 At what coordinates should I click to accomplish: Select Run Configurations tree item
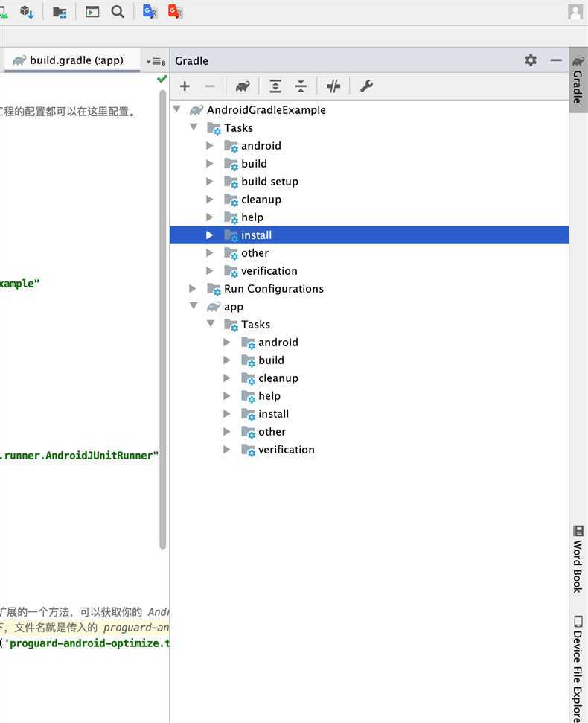(274, 289)
